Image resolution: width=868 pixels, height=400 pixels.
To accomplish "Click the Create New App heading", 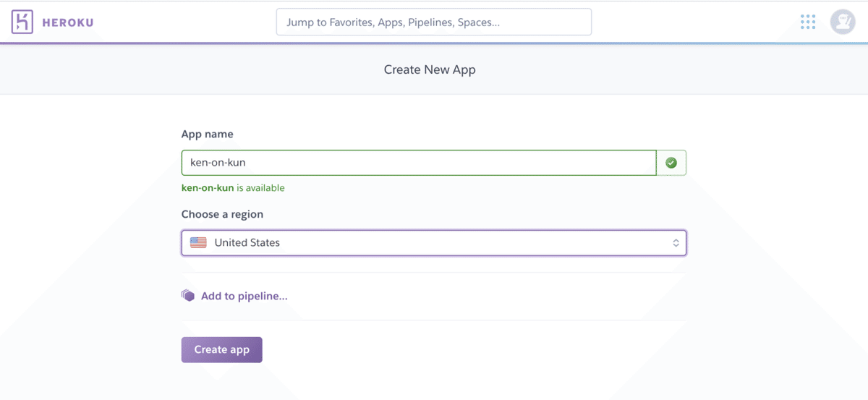I will coord(430,69).
